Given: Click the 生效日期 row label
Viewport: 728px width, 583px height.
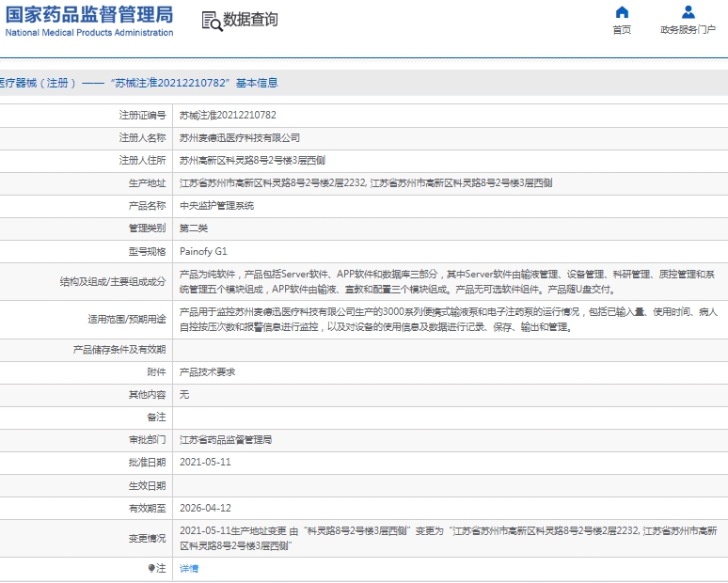Looking at the screenshot, I should point(147,485).
